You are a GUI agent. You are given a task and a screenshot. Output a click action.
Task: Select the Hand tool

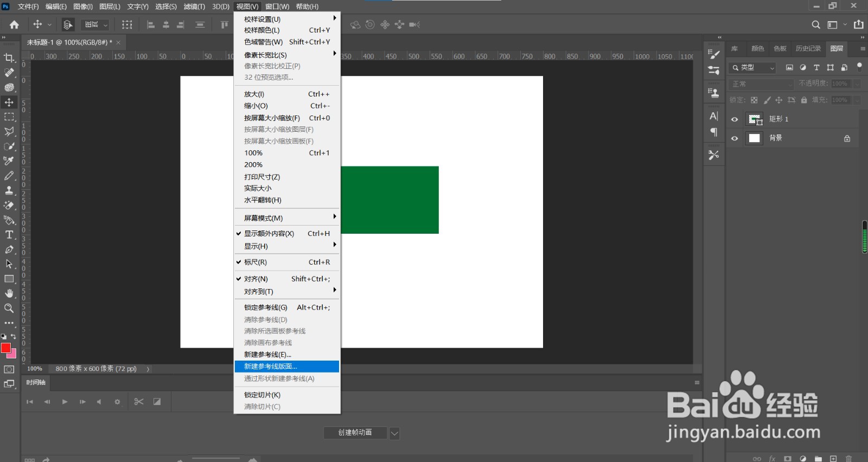point(9,293)
